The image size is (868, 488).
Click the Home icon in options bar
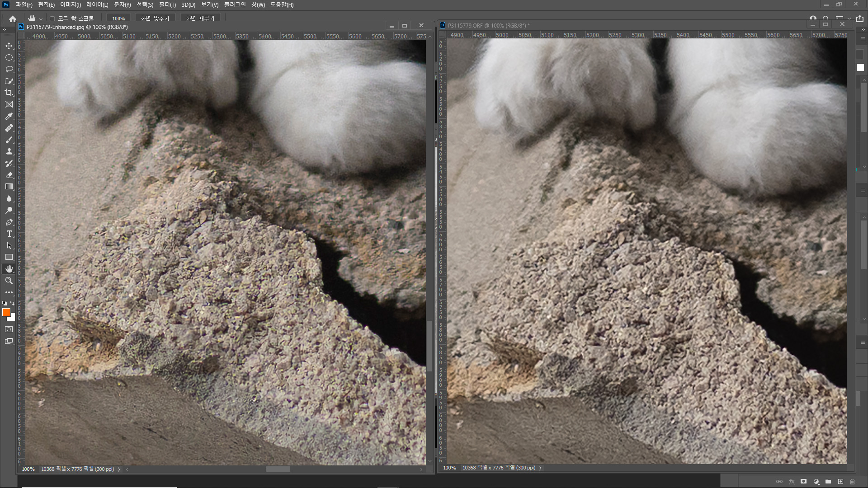(x=13, y=19)
